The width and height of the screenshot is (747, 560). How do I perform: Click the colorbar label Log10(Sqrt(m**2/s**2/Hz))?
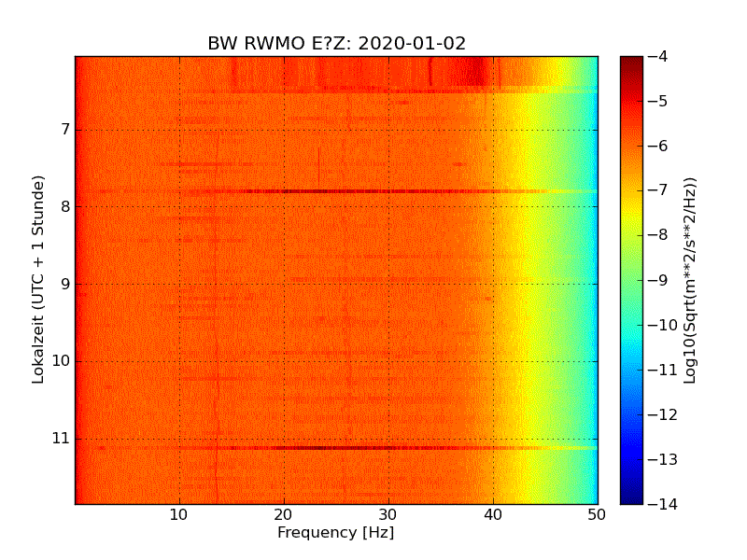point(689,280)
